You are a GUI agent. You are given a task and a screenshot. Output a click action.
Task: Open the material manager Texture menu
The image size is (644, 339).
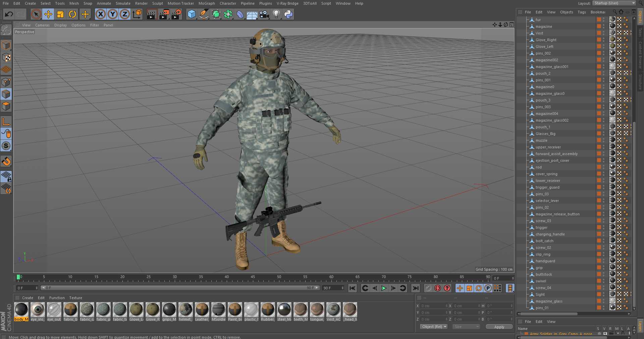75,298
